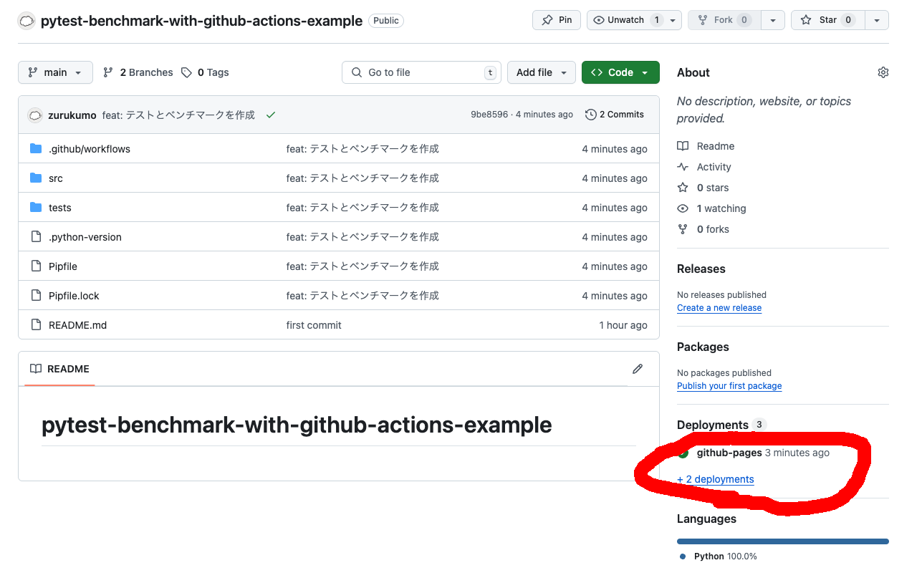Expand the Add file dropdown

coord(541,72)
